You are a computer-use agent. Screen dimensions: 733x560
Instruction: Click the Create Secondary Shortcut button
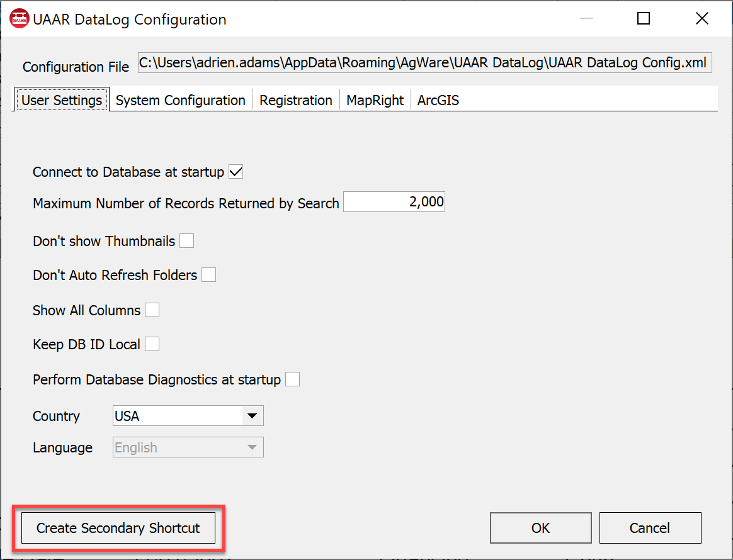tap(118, 528)
